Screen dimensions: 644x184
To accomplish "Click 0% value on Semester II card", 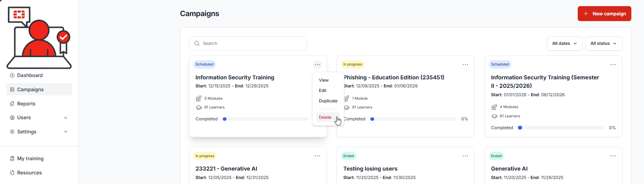I will [x=612, y=128].
